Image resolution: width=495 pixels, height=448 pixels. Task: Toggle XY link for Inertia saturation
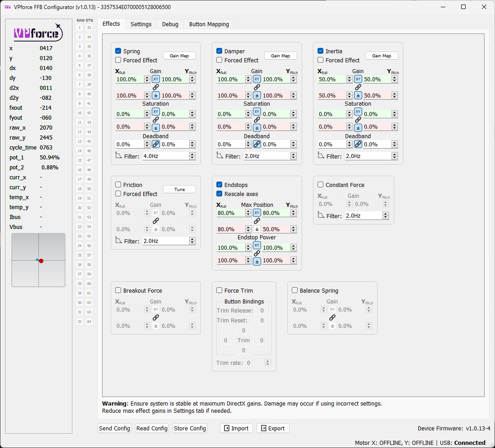(358, 112)
